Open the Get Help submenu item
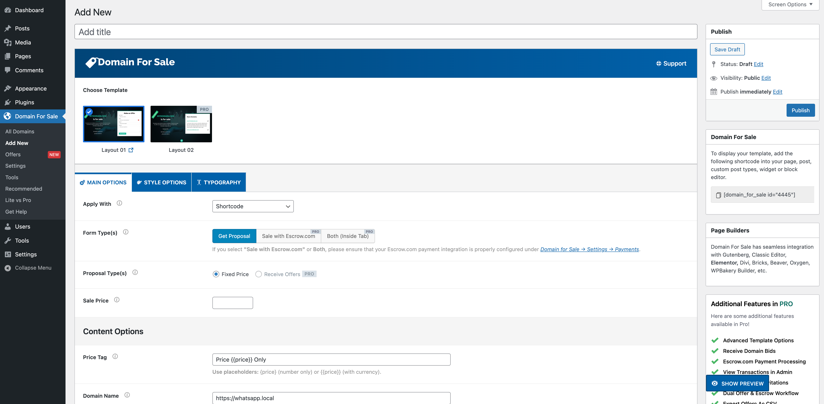The width and height of the screenshot is (824, 404). [x=16, y=212]
